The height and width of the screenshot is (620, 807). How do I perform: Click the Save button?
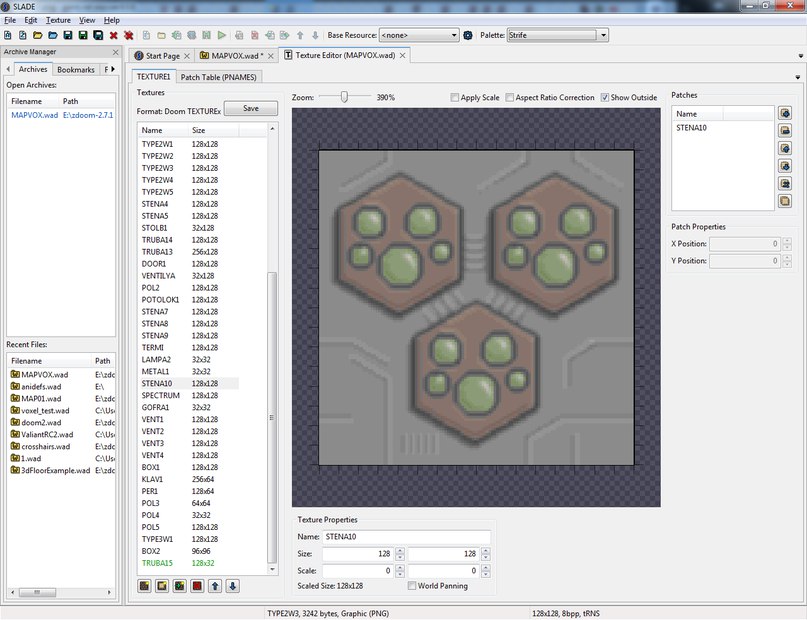point(250,108)
